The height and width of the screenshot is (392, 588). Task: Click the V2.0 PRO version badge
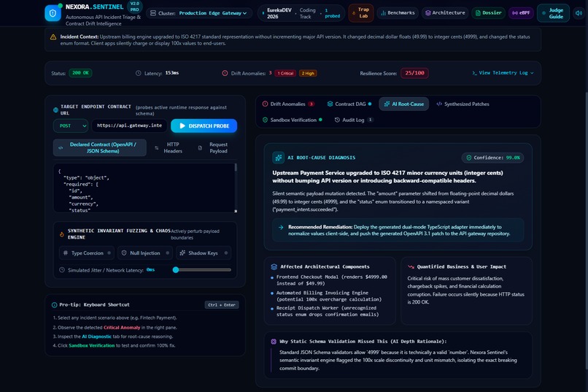coord(135,7)
